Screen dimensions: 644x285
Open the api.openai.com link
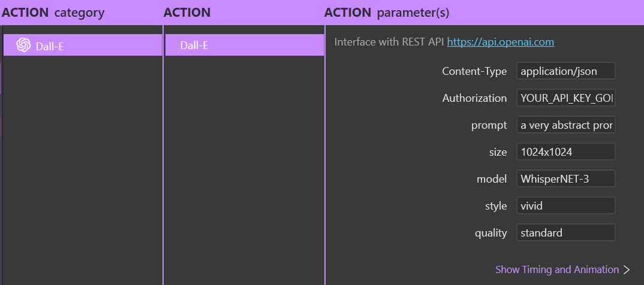(x=500, y=42)
